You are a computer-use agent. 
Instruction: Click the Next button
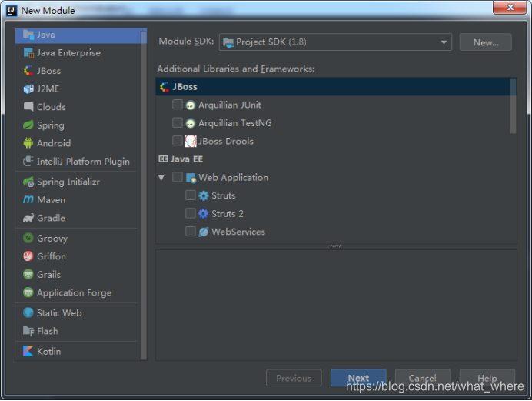358,378
